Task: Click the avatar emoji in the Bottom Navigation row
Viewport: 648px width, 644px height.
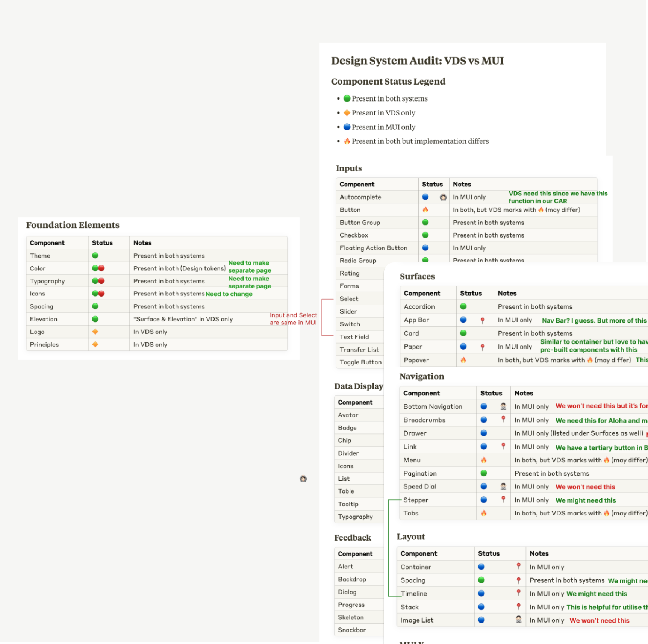Action: point(503,406)
